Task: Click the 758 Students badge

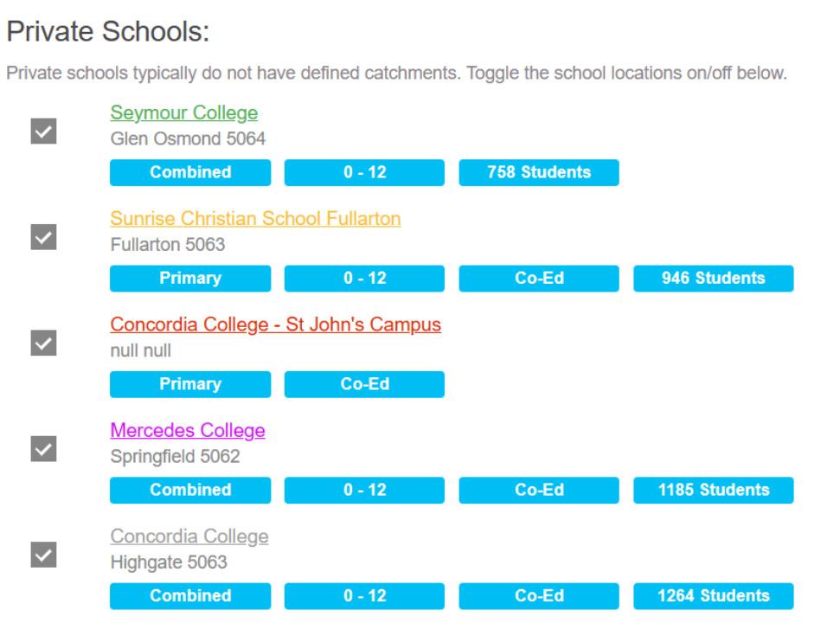Action: pos(538,172)
